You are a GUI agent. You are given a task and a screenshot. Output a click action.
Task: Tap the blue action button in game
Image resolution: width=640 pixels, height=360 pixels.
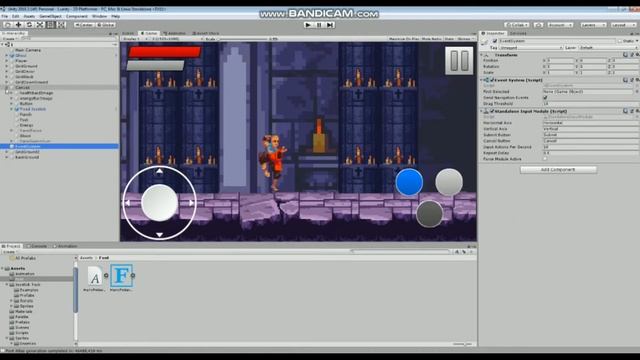tap(409, 182)
